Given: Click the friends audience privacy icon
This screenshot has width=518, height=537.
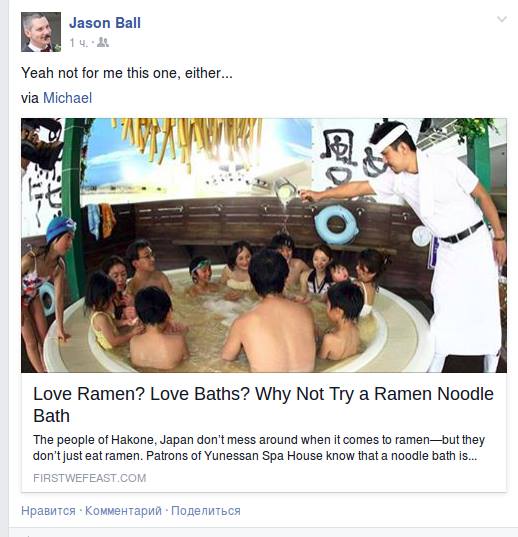Looking at the screenshot, I should tap(103, 42).
